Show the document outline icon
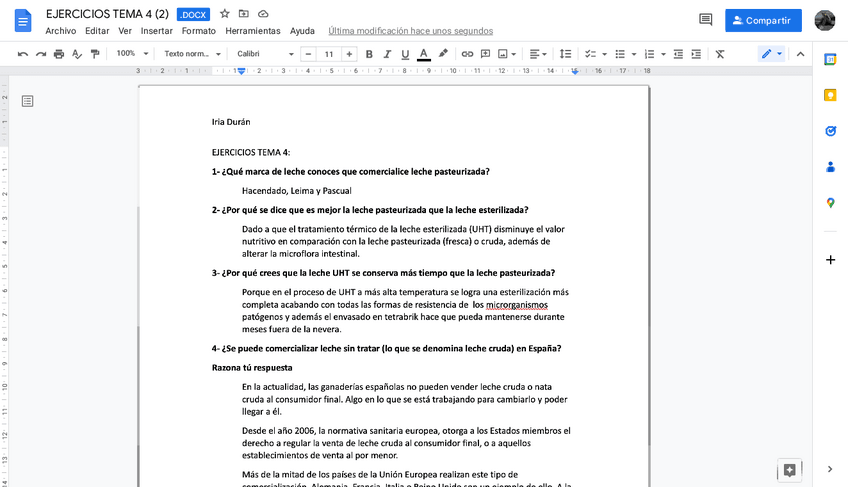 (x=28, y=101)
